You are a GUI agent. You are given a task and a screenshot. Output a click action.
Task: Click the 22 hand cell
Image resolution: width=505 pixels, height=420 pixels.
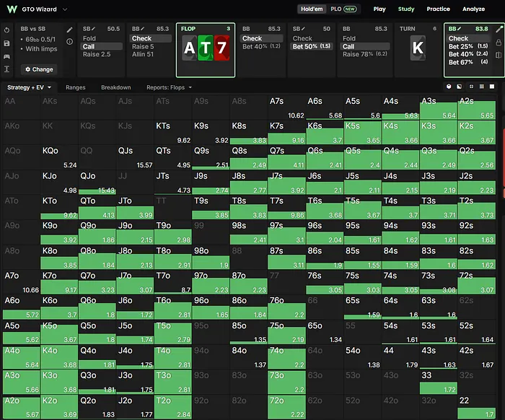pos(476,407)
